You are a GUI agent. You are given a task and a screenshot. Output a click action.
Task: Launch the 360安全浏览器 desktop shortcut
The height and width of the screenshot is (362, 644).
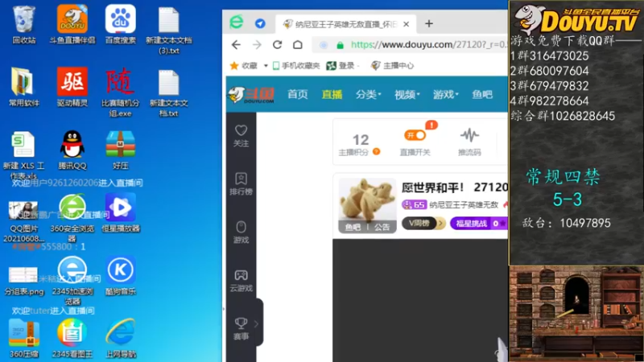[72, 218]
